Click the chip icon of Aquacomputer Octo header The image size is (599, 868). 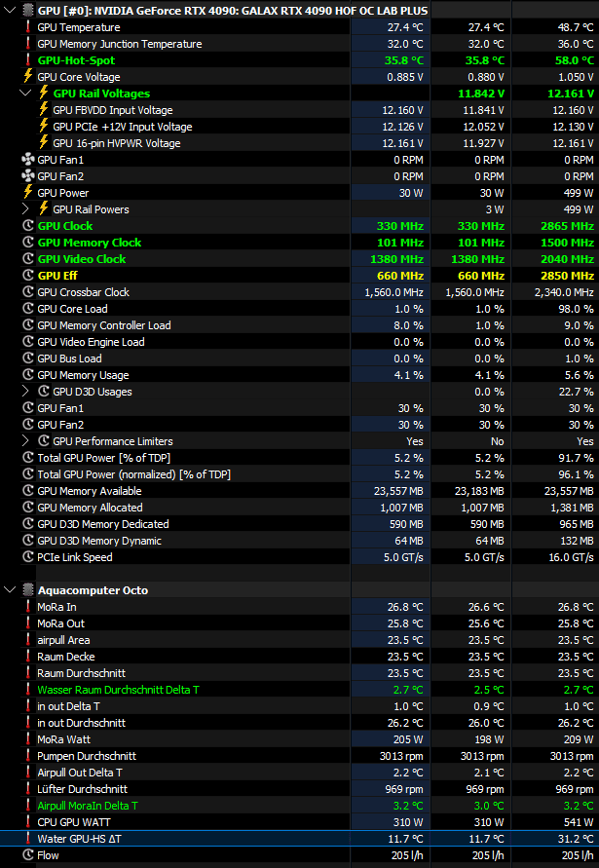click(x=27, y=590)
